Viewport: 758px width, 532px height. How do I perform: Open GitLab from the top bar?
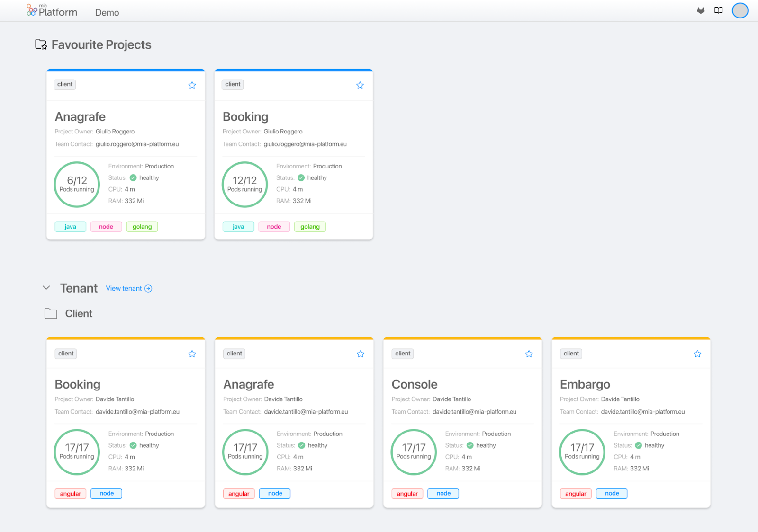(x=701, y=10)
